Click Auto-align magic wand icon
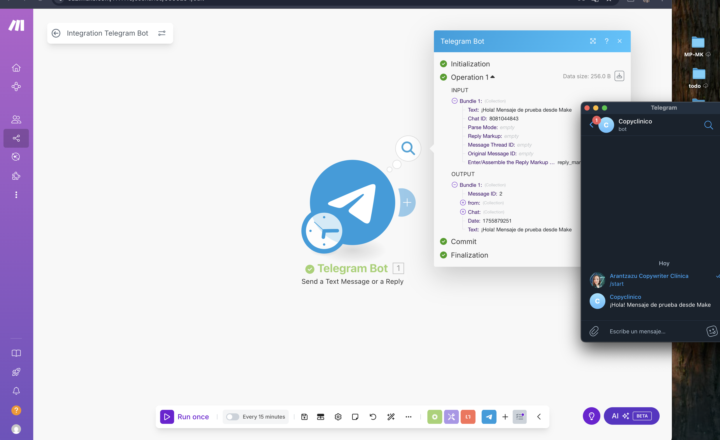 391,417
